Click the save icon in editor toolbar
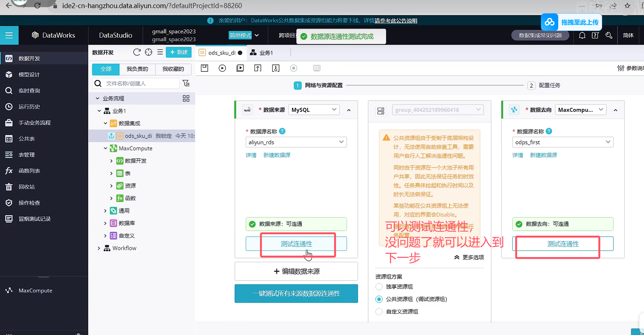 click(204, 68)
